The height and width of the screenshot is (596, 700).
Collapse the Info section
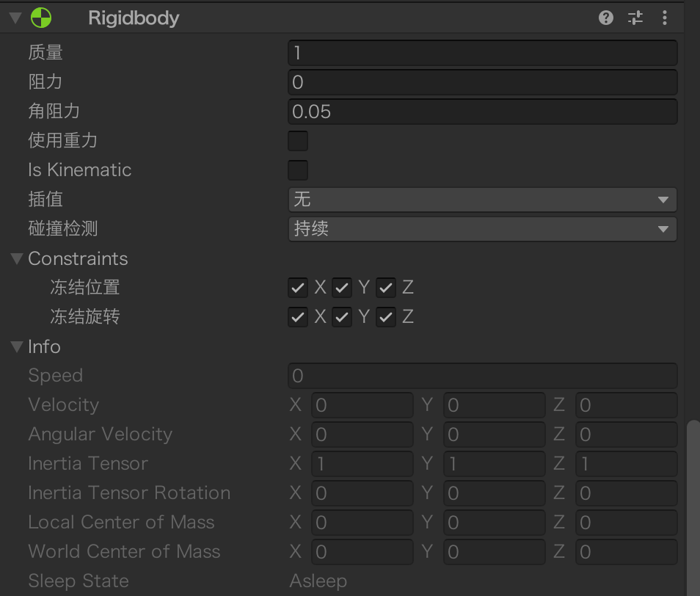15,346
